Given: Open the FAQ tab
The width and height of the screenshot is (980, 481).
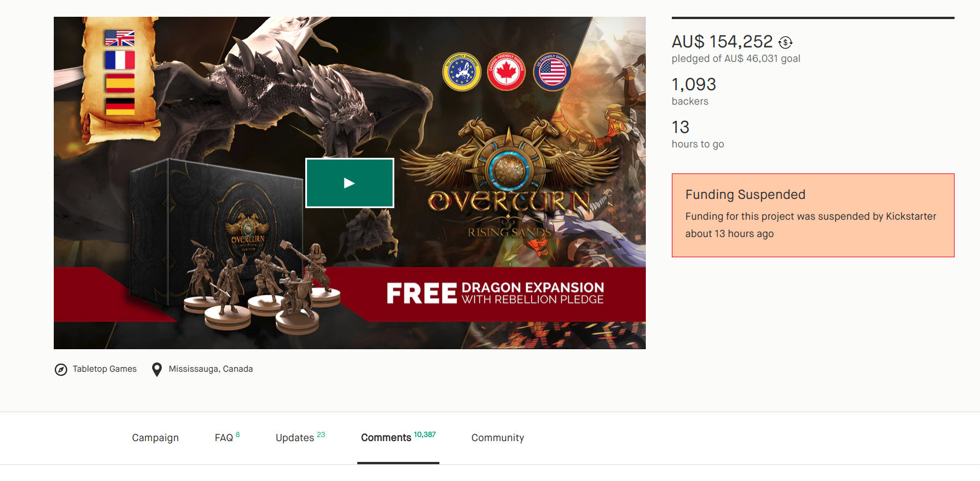Looking at the screenshot, I should [x=227, y=438].
